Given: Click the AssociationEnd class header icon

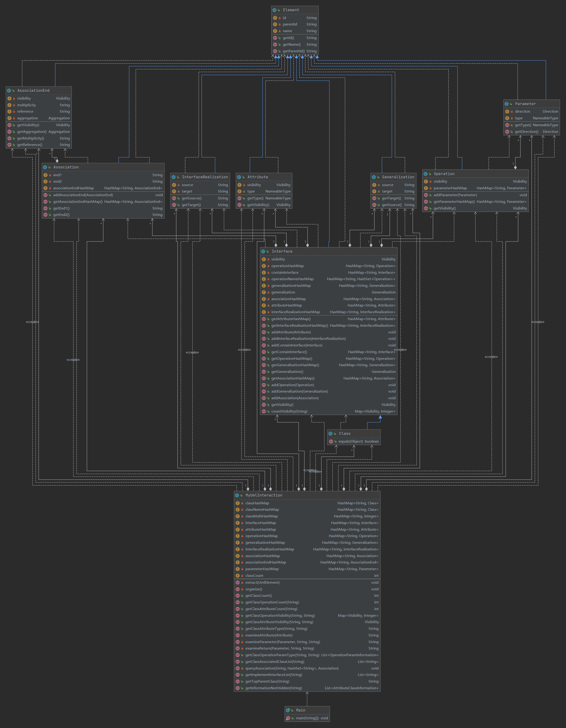Looking at the screenshot, I should point(9,91).
